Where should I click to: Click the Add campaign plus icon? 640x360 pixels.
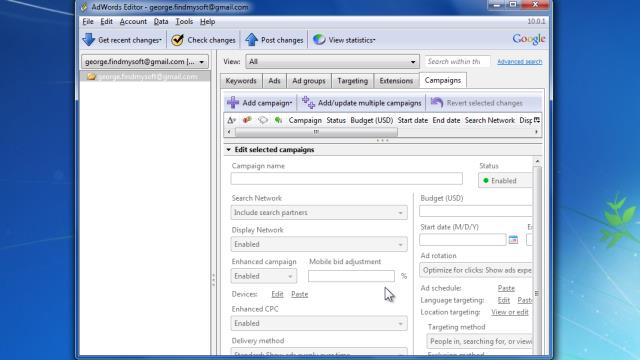click(233, 102)
